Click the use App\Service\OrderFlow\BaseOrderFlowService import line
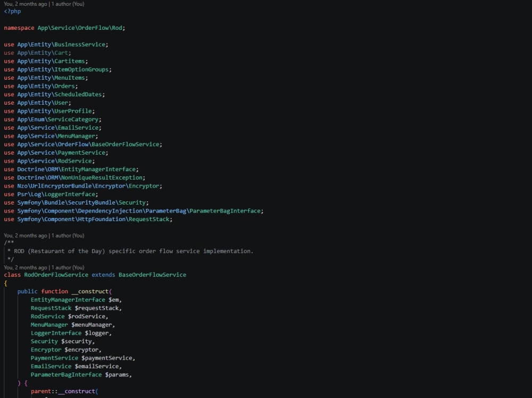Screen dimensions: 532x398 click(x=83, y=145)
